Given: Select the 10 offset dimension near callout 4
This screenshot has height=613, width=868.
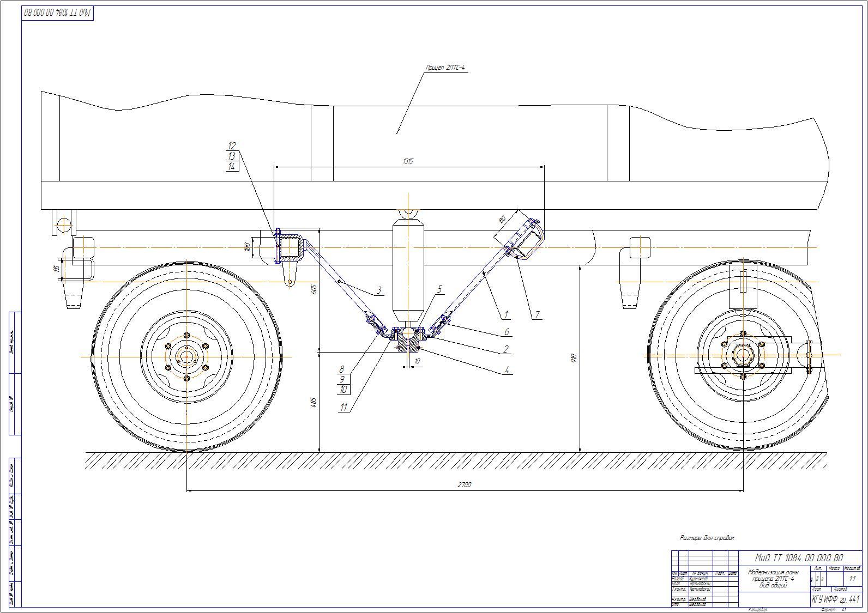Looking at the screenshot, I should (x=417, y=361).
